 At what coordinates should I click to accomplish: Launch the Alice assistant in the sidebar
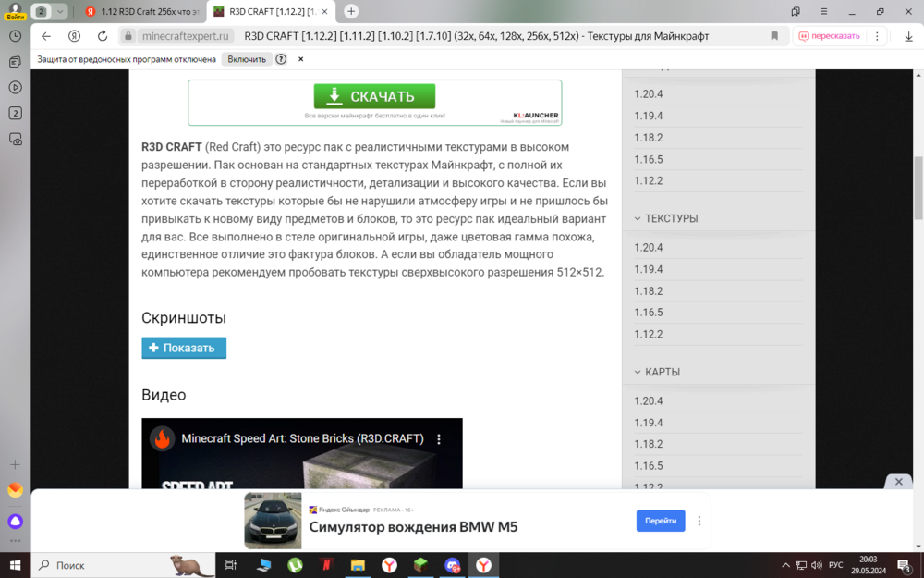pyautogui.click(x=16, y=522)
